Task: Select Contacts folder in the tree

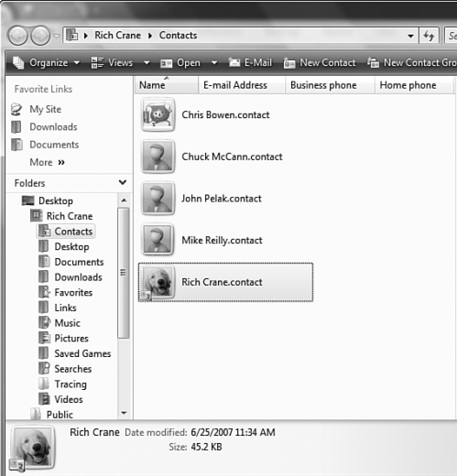Action: coord(73,232)
